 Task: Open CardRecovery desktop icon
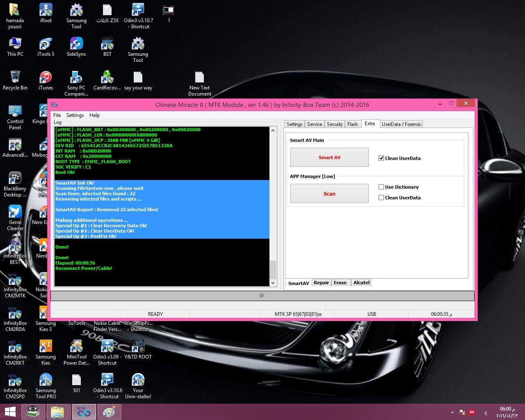pos(107,80)
